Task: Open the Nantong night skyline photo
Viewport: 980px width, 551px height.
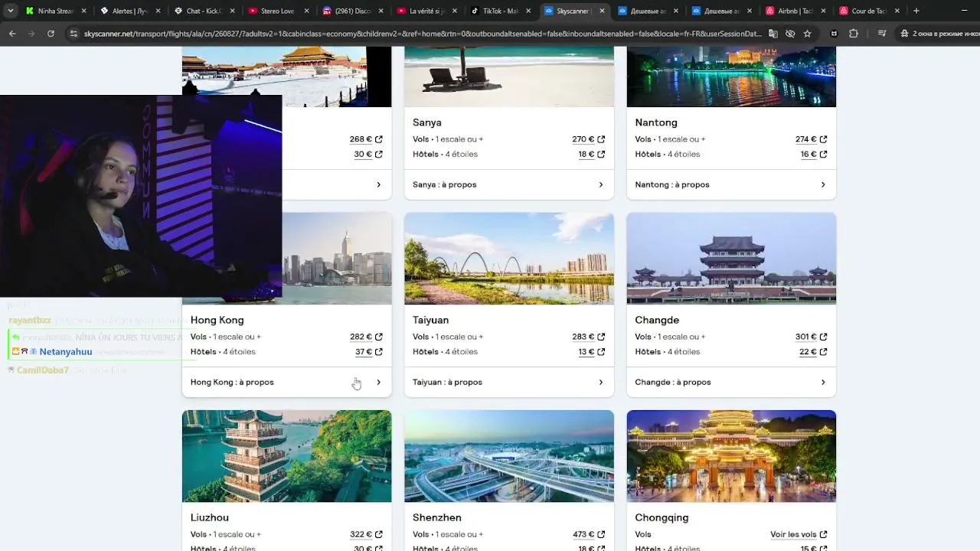Action: click(x=731, y=77)
